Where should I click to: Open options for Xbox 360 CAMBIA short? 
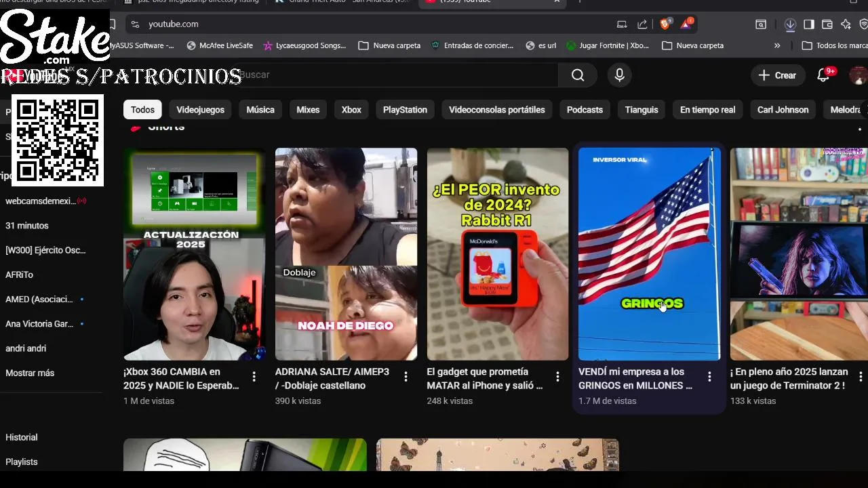(254, 376)
